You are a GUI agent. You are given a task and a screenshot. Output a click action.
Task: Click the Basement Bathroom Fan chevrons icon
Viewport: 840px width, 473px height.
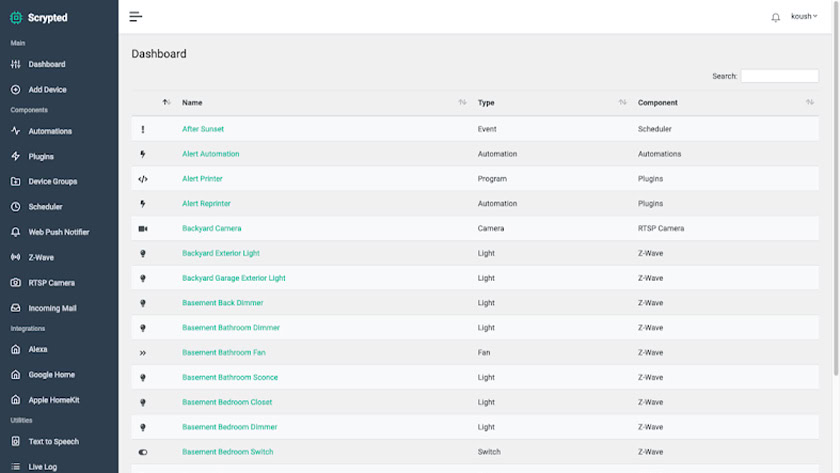click(142, 353)
